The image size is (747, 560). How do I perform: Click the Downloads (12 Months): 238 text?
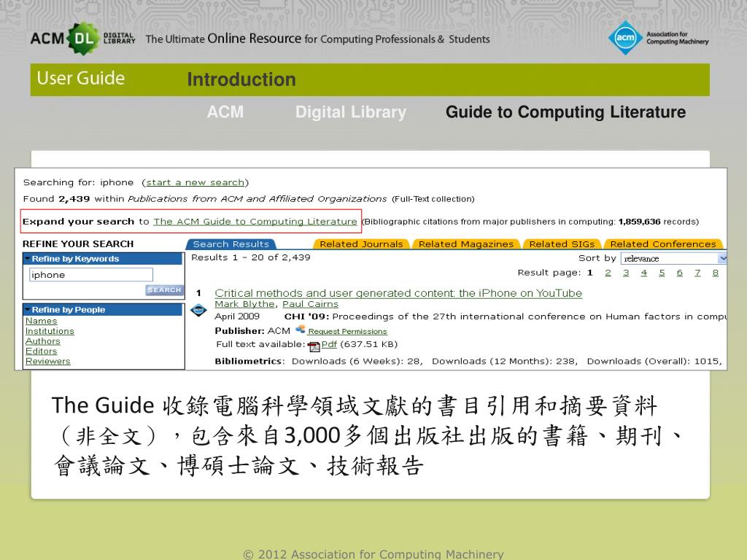pos(505,362)
